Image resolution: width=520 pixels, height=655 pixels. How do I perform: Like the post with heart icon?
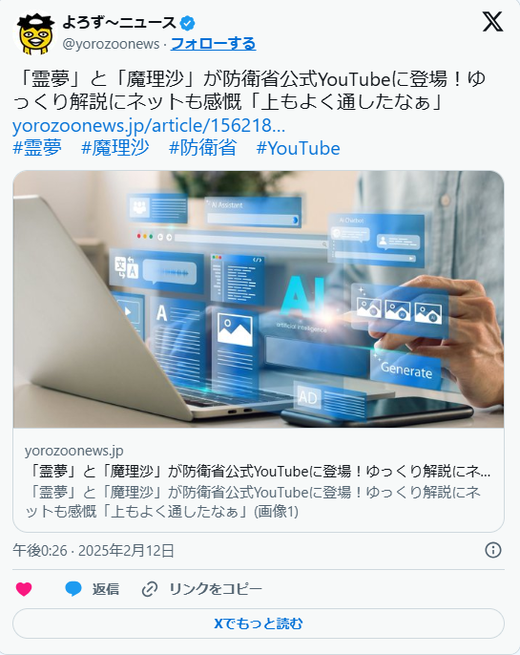pos(24,589)
